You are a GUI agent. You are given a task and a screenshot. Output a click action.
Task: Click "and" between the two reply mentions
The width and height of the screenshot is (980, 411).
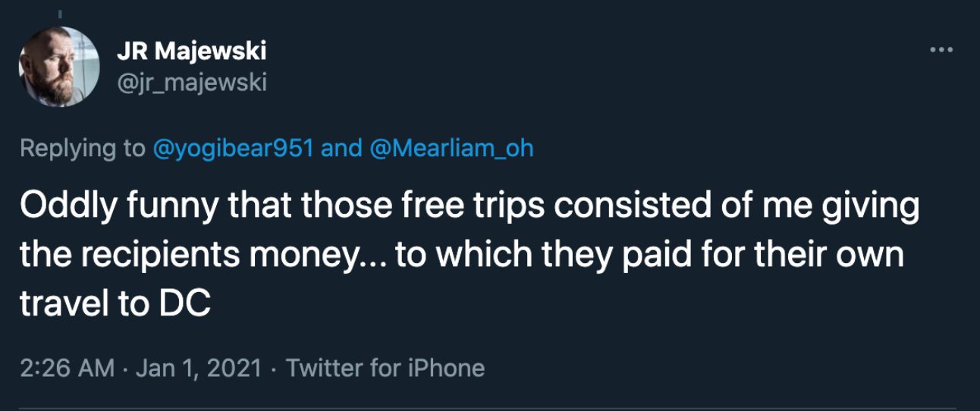point(341,149)
